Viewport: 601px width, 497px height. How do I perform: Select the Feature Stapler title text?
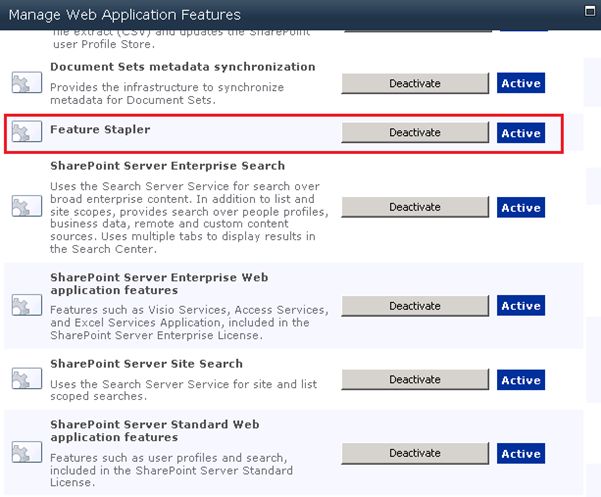pos(100,129)
